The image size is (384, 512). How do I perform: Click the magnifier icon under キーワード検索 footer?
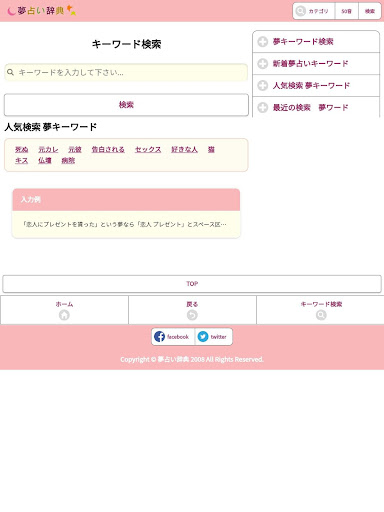pos(321,315)
